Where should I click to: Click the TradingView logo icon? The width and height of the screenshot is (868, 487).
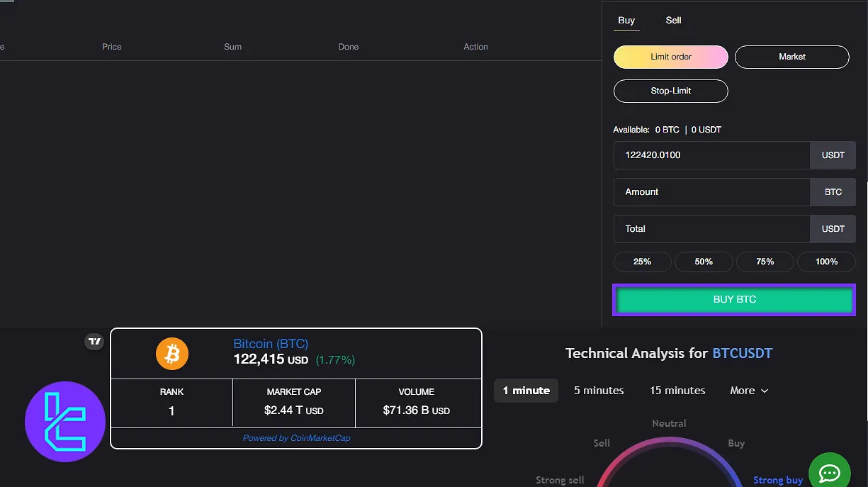94,341
